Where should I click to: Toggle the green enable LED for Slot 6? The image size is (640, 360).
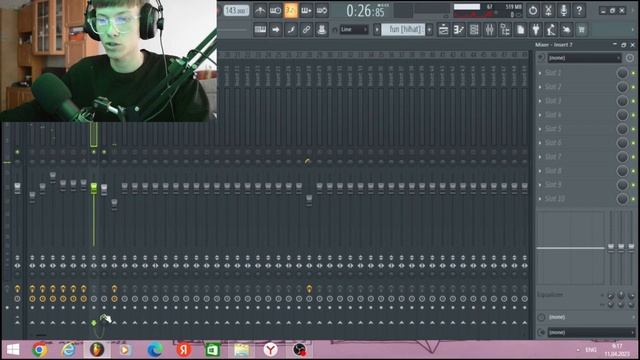pos(633,143)
